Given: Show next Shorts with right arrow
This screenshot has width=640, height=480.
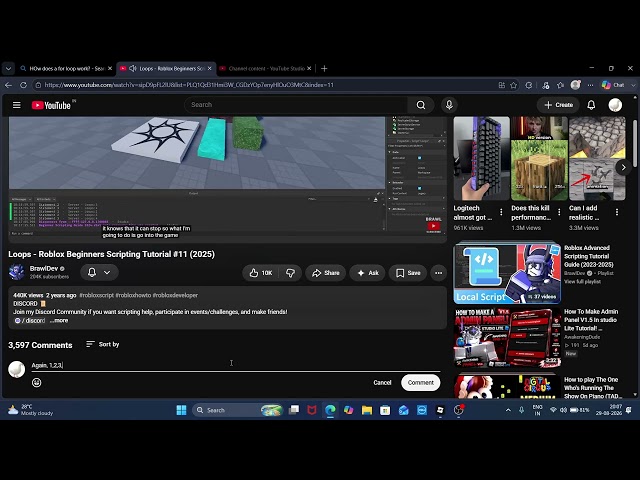Looking at the screenshot, I should click(623, 167).
